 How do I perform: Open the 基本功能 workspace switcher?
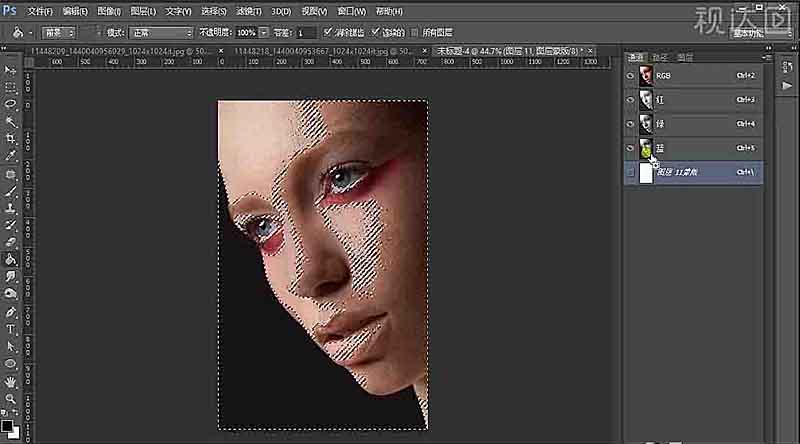pyautogui.click(x=763, y=33)
